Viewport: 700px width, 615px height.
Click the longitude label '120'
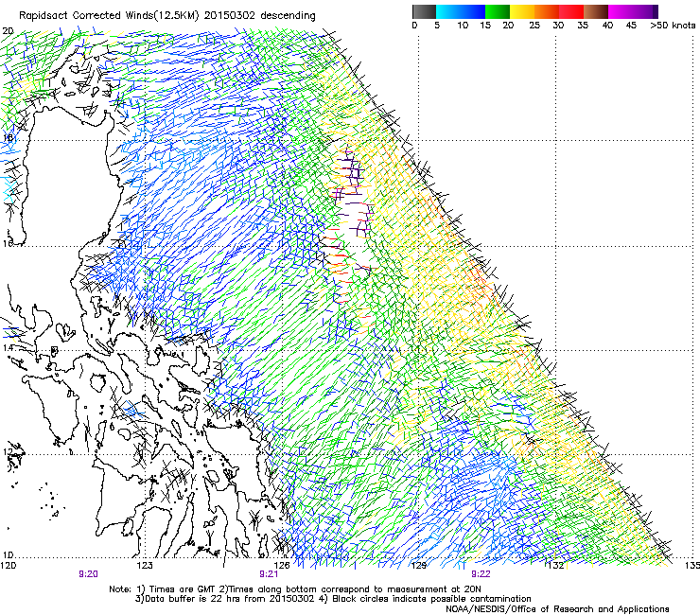pyautogui.click(x=9, y=566)
